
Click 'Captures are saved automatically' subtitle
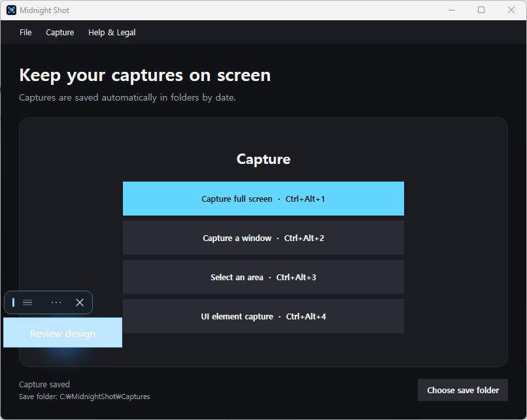click(x=127, y=97)
